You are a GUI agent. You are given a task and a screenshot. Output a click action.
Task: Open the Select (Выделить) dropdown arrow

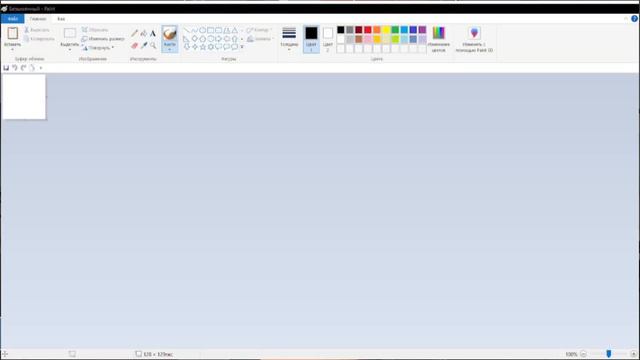point(70,49)
